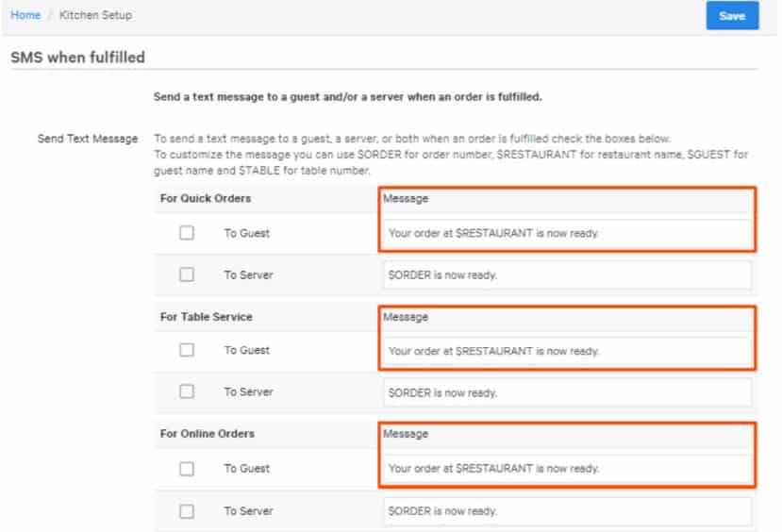
Task: Click 'To Server' label under Table Service
Action: point(248,391)
